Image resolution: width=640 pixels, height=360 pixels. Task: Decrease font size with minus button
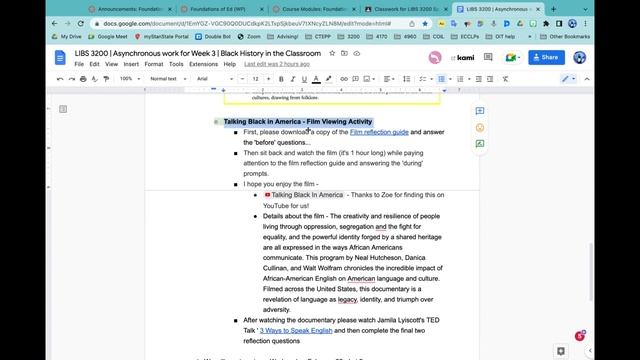pos(242,79)
